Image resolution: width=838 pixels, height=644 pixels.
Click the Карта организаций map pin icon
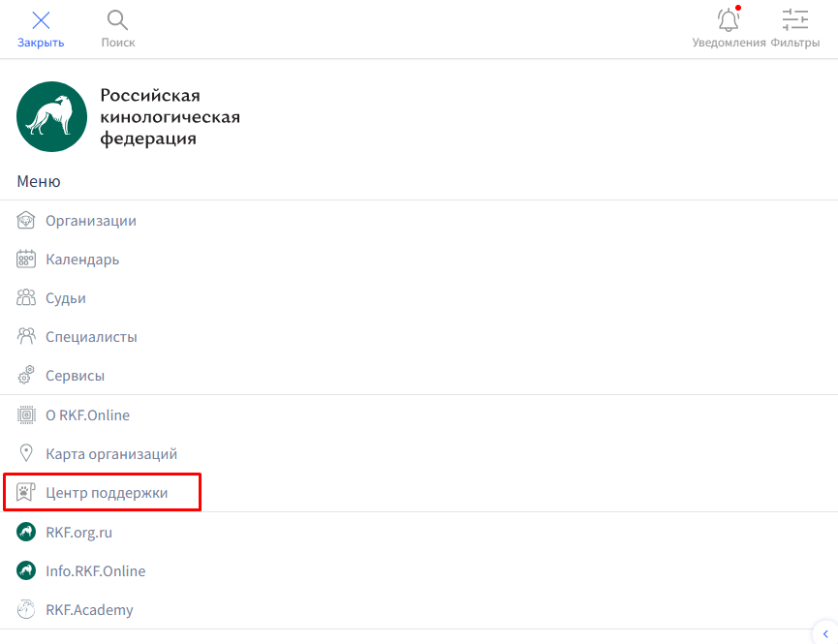click(x=26, y=453)
